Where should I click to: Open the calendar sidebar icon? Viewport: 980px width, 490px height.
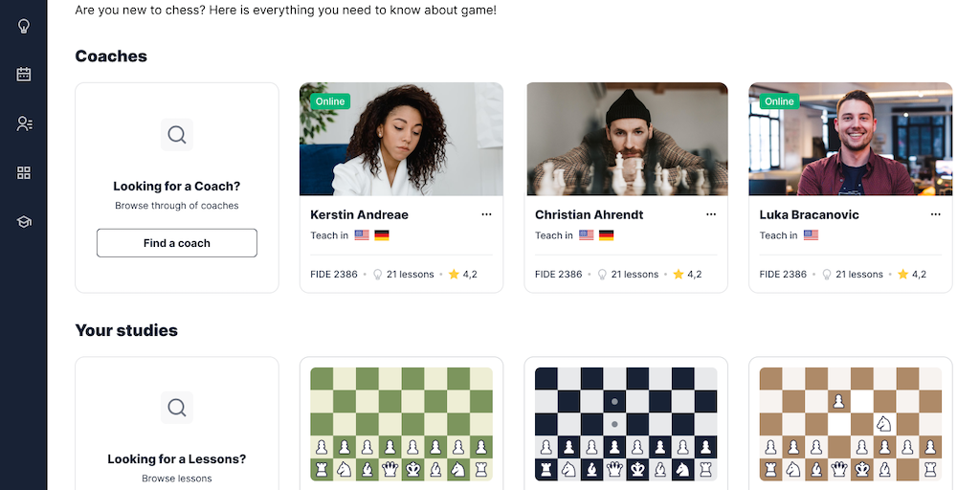(24, 75)
